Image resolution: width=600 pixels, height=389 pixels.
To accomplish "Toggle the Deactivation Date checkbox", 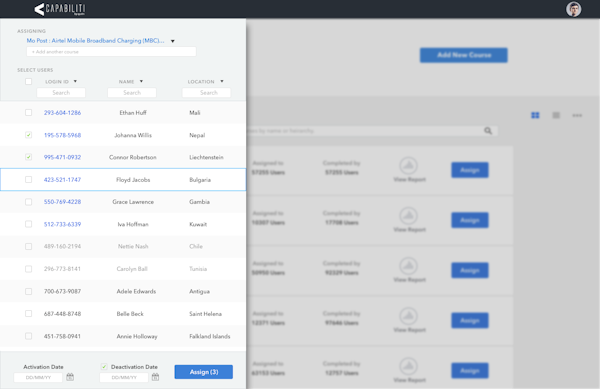I will [x=104, y=367].
